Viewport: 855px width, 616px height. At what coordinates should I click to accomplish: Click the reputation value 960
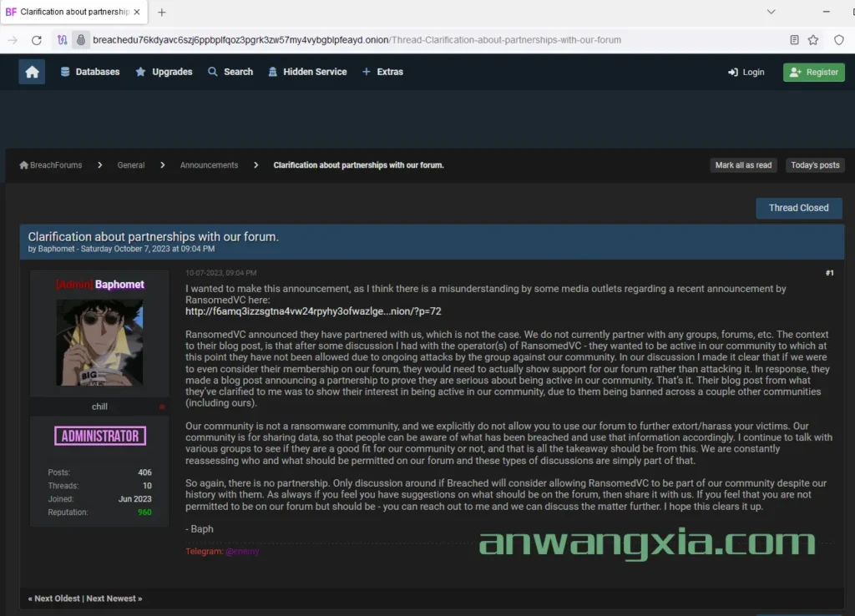(x=144, y=512)
